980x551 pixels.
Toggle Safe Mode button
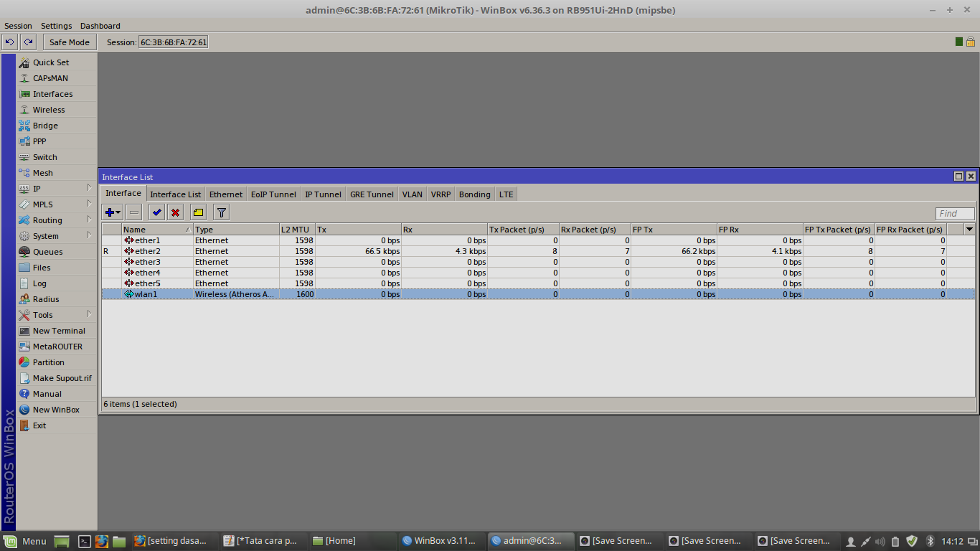point(70,42)
